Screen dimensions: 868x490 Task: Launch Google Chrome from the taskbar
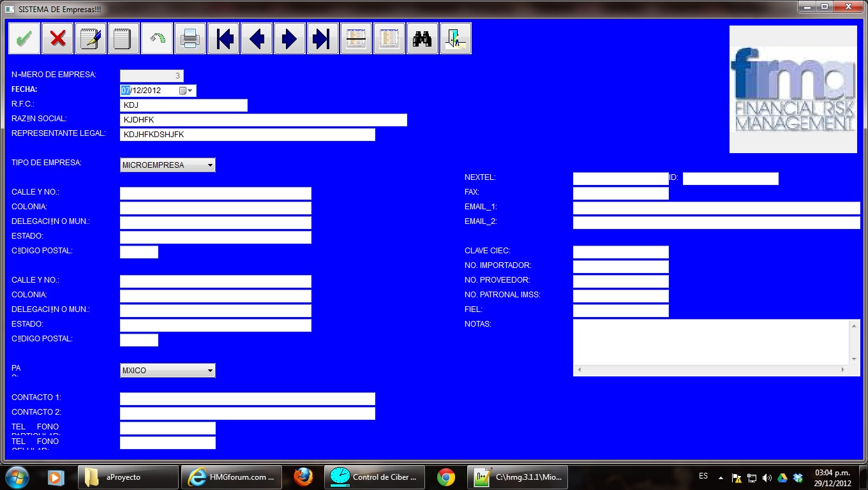pyautogui.click(x=446, y=477)
